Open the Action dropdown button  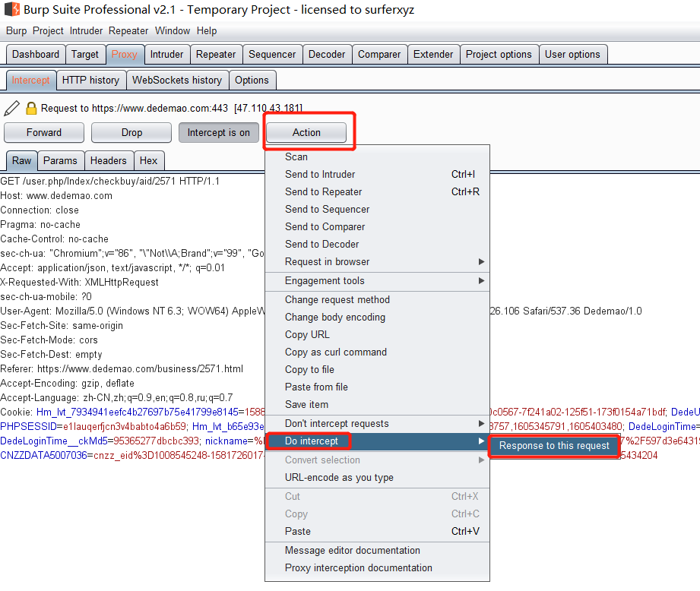coord(307,133)
